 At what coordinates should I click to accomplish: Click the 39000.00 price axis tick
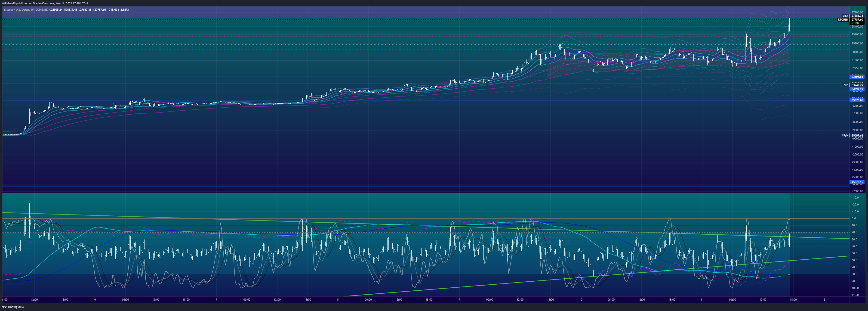(x=857, y=130)
